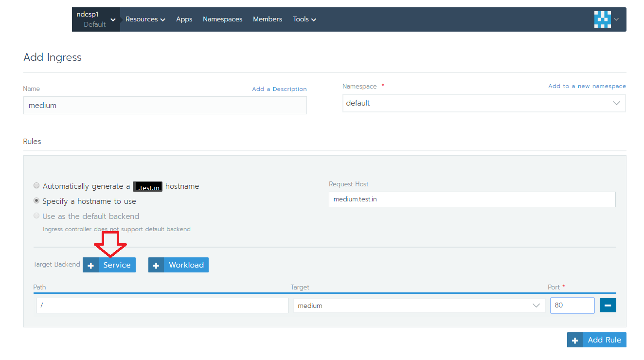644x360 pixels.
Task: Select Use as the default backend radio
Action: pyautogui.click(x=36, y=216)
